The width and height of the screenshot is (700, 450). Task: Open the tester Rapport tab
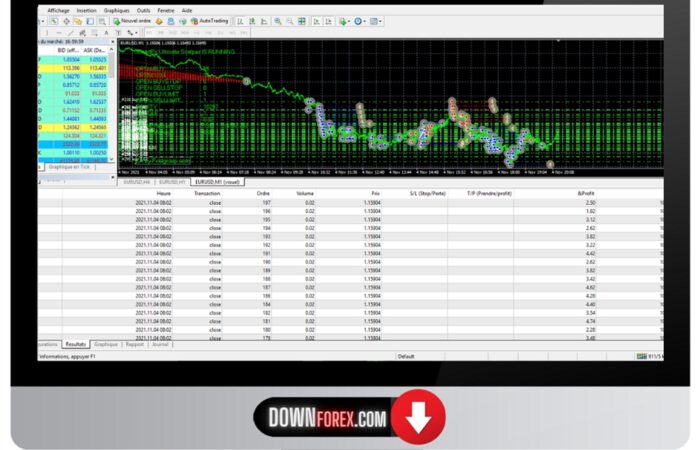[135, 344]
